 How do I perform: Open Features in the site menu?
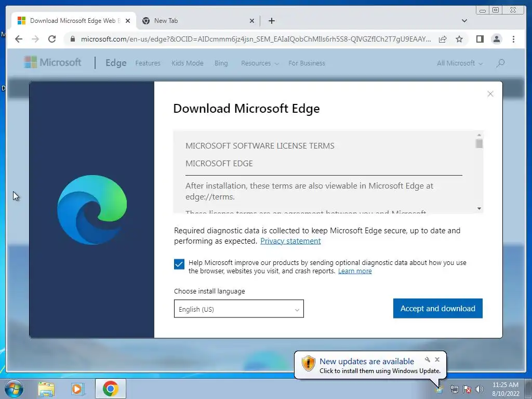click(x=148, y=63)
